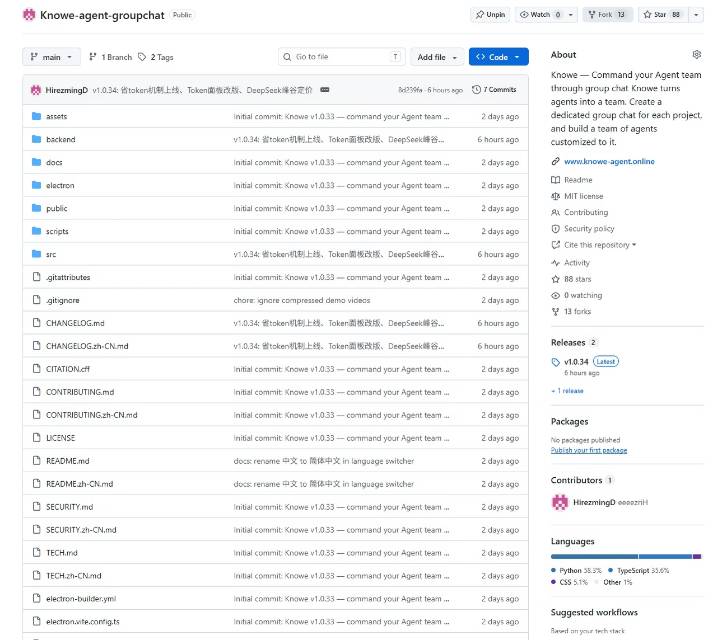Click the Readme book icon
Image resolution: width=727 pixels, height=640 pixels.
point(555,180)
